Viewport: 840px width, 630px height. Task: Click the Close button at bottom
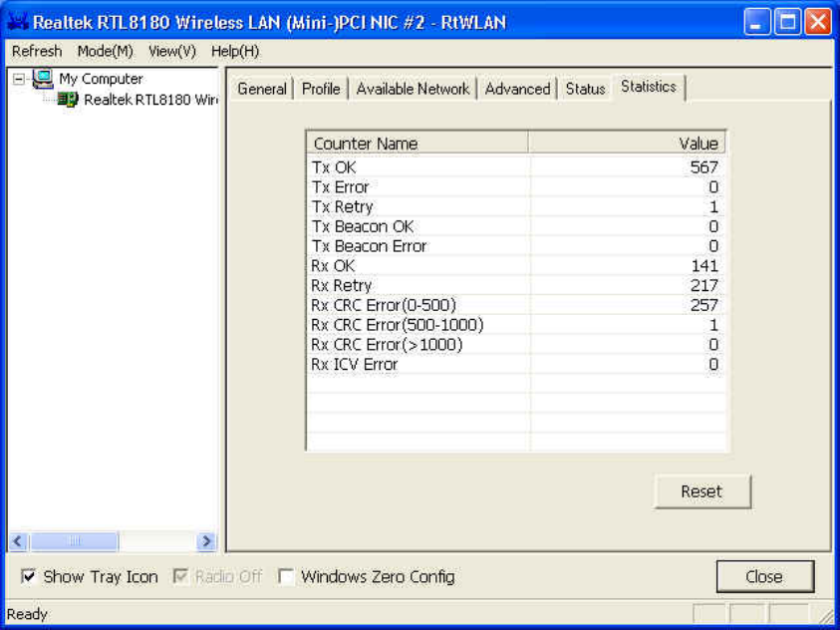[764, 576]
